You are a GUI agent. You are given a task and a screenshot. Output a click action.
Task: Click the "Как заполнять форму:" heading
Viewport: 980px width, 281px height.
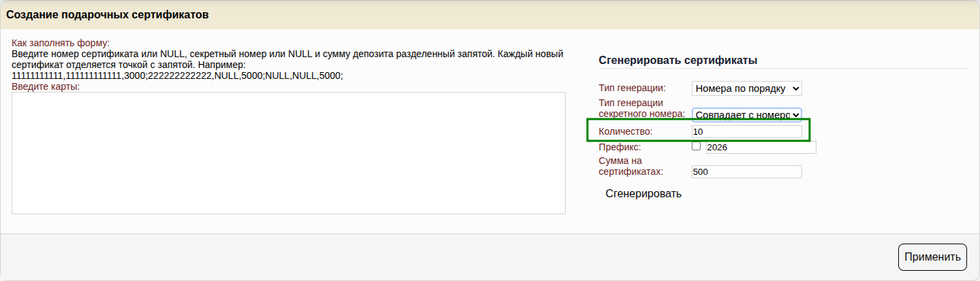(x=61, y=43)
